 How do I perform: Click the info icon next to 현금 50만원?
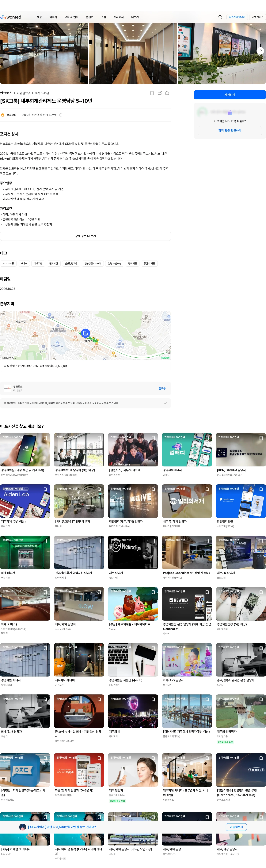tap(61, 115)
